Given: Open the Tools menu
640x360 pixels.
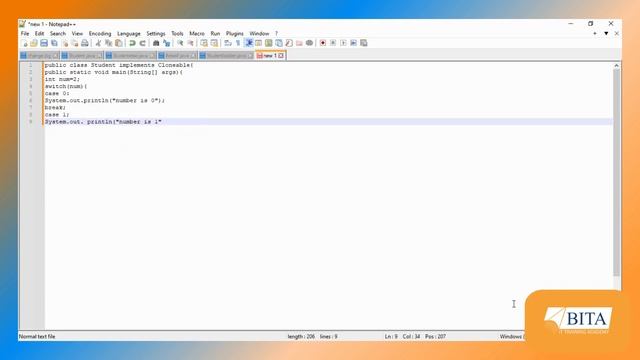Looking at the screenshot, I should click(177, 33).
